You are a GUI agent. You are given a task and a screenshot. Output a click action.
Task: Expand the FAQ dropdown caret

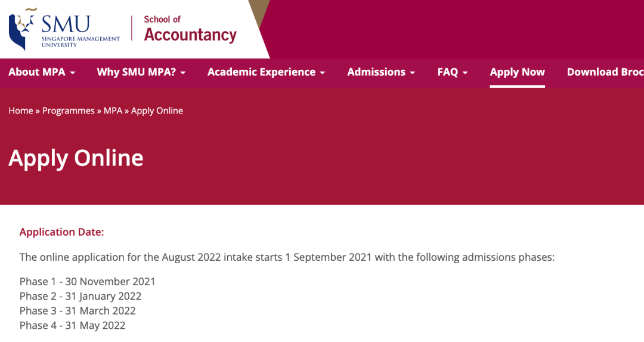pyautogui.click(x=465, y=73)
